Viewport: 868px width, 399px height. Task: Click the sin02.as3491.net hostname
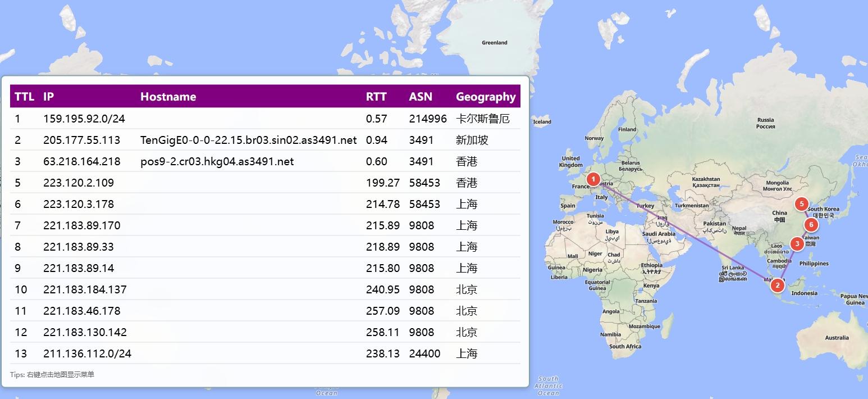pyautogui.click(x=248, y=140)
